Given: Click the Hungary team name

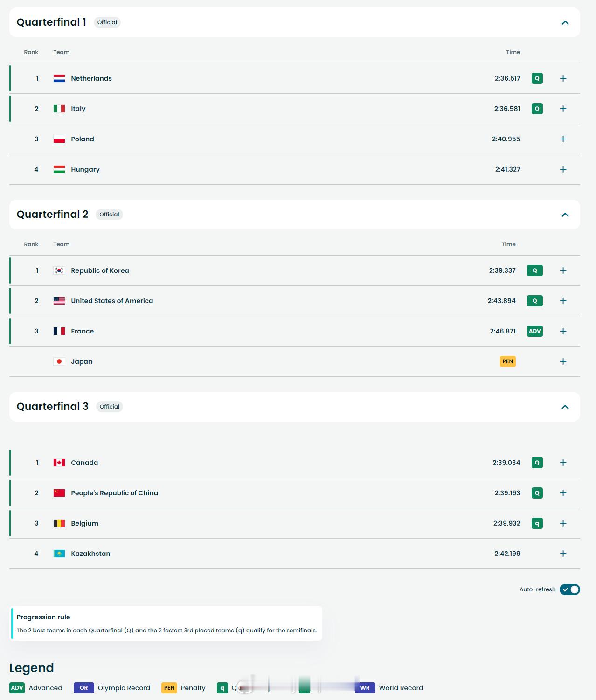Looking at the screenshot, I should 85,169.
